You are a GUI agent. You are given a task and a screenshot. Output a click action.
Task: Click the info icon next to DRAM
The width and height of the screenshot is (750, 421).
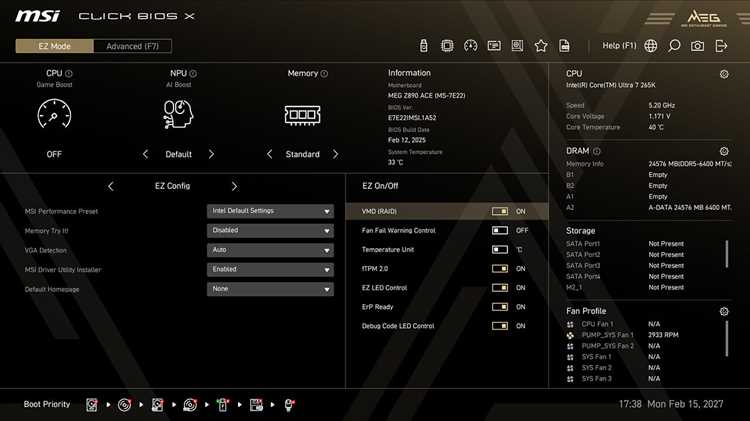tap(596, 151)
